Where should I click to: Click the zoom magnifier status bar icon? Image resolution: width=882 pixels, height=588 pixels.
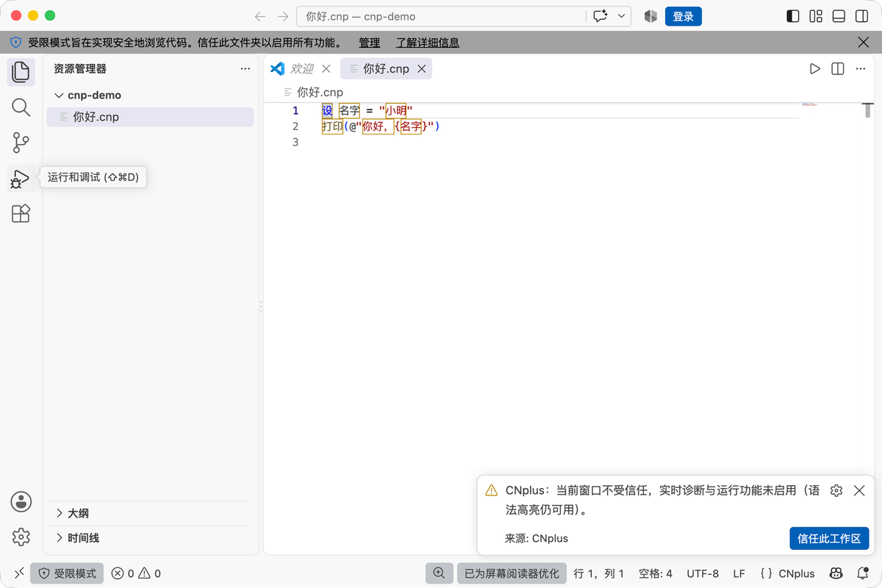coord(439,573)
